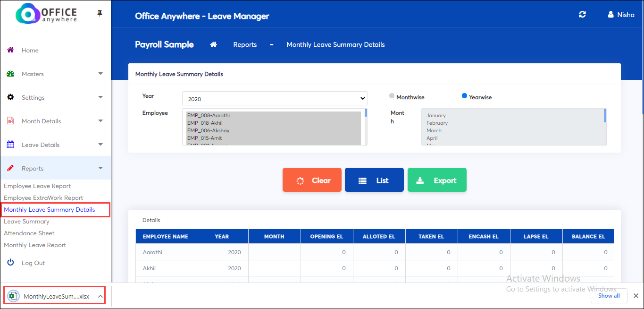Screen dimensions: 644x309
Task: Click the Log Out power icon
Action: [x=10, y=262]
